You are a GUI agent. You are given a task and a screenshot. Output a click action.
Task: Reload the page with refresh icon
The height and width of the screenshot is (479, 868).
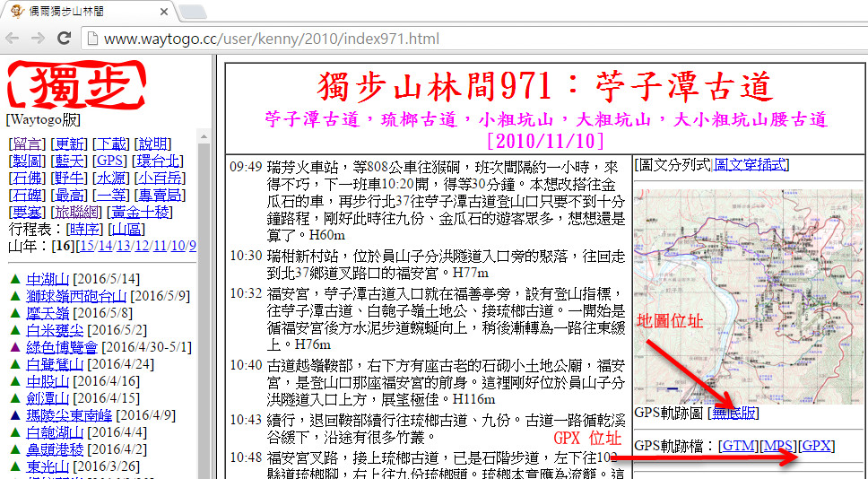tap(64, 39)
